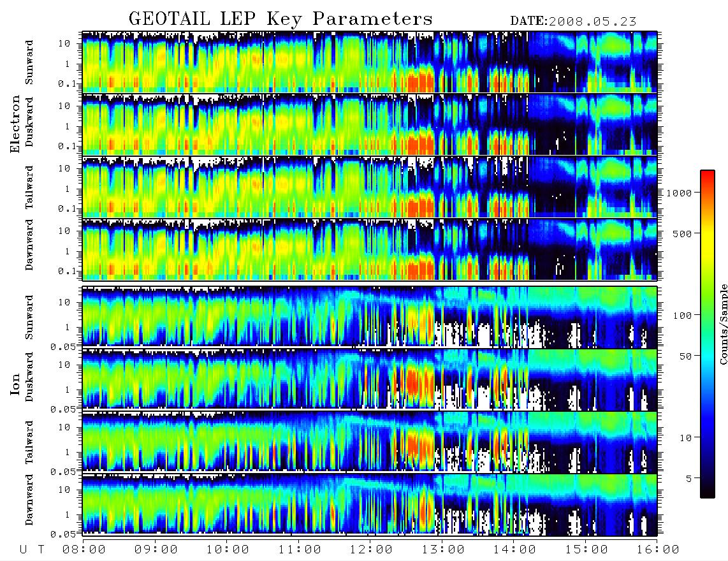Image resolution: width=728 pixels, height=561 pixels.
Task: Click the 12:00 time tick label
Action: click(x=372, y=550)
